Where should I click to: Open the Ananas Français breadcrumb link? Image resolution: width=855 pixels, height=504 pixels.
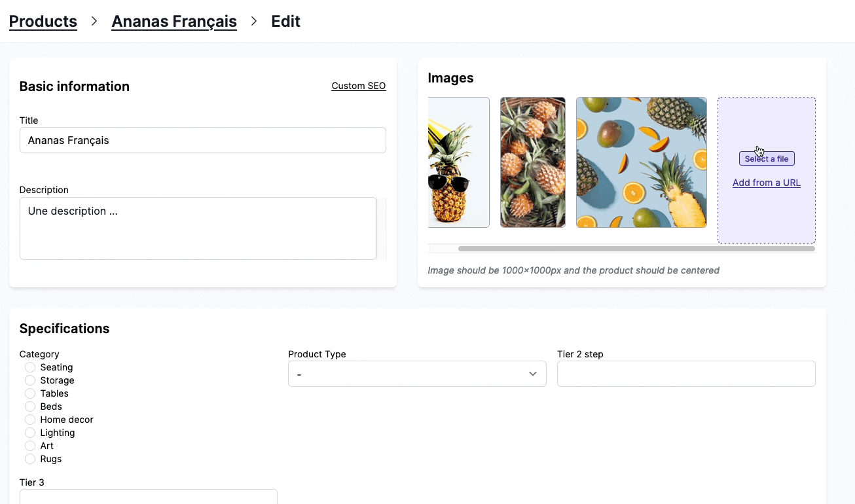(x=174, y=21)
